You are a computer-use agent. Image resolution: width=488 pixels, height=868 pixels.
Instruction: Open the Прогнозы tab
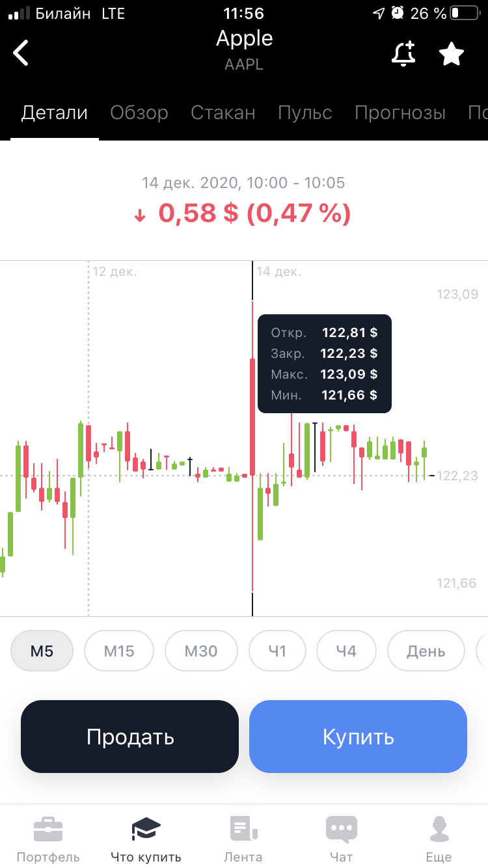[400, 113]
